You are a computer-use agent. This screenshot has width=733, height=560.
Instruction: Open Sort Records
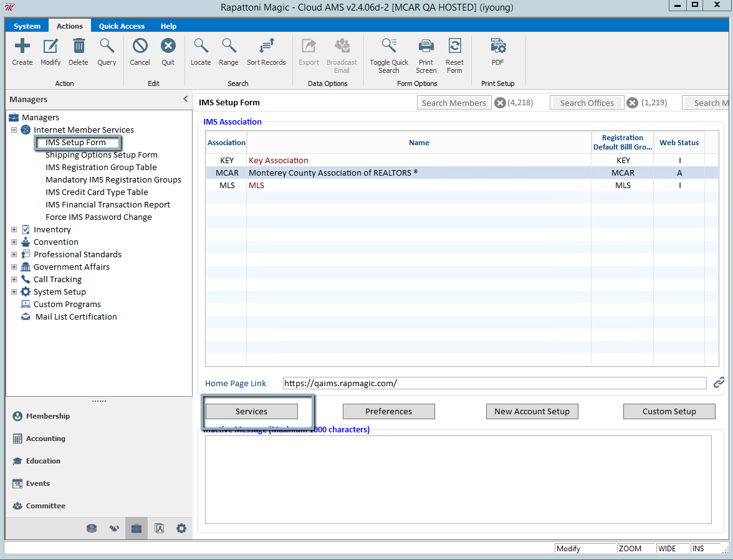pos(267,46)
